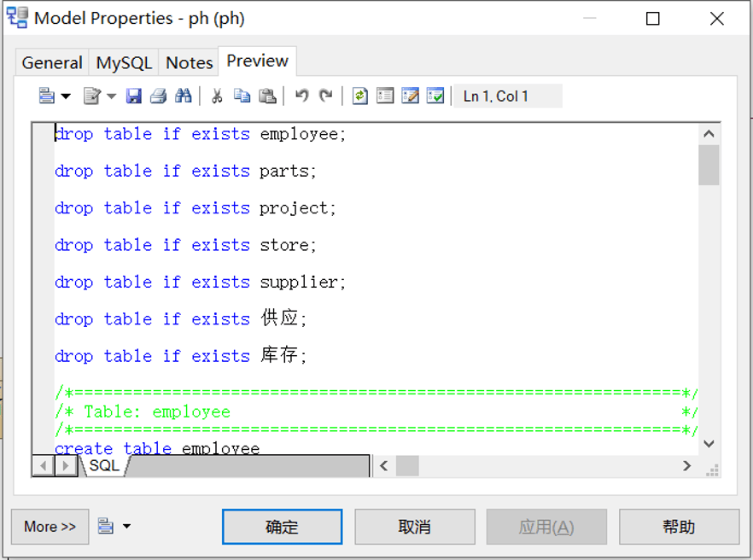Cut selection with scissors icon
This screenshot has width=753, height=560.
coord(217,96)
